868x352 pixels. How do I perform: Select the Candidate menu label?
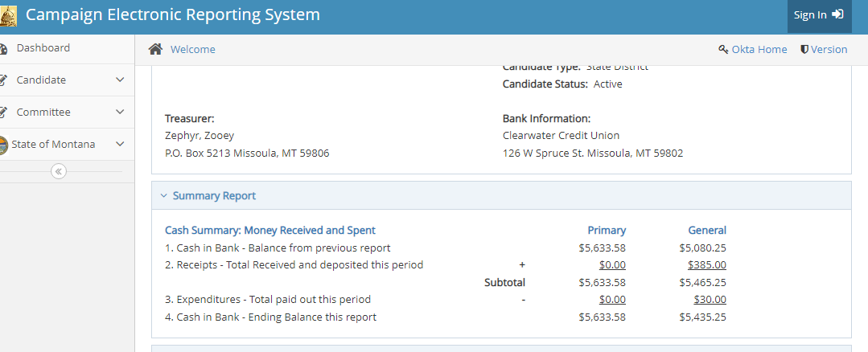pyautogui.click(x=41, y=80)
